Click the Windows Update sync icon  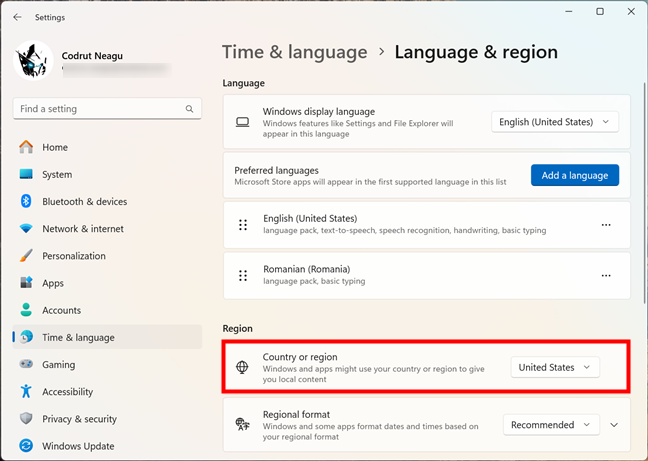coord(26,446)
